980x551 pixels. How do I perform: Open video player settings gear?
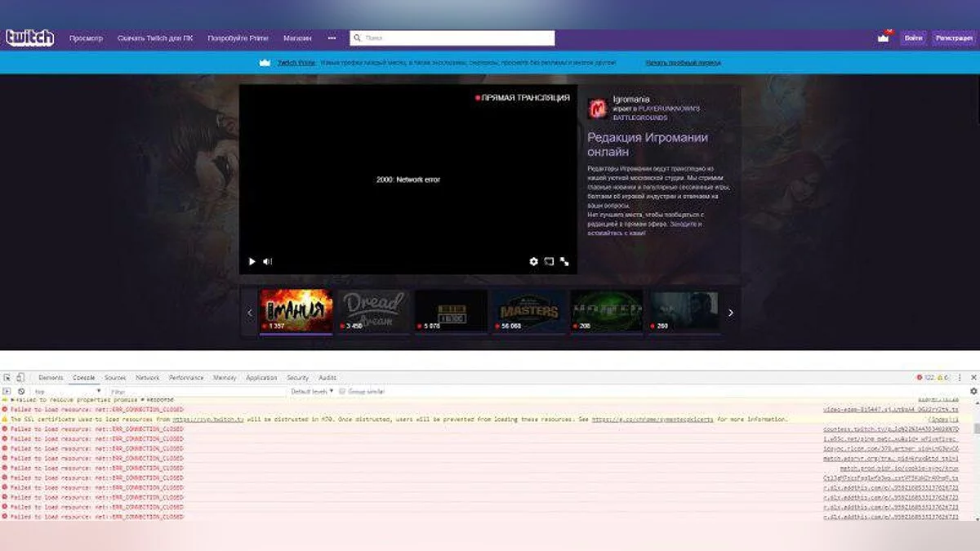point(533,261)
